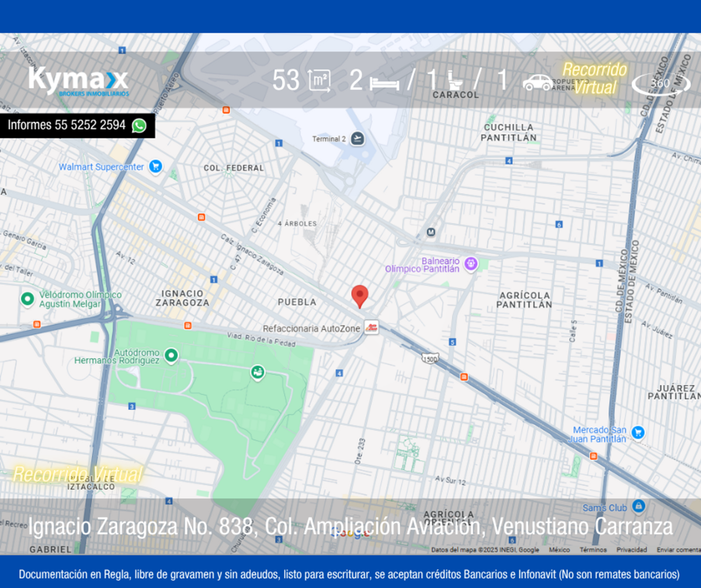Image resolution: width=701 pixels, height=588 pixels.
Task: Select the Balneario Olímpico Pantitlán label
Action: (422, 265)
